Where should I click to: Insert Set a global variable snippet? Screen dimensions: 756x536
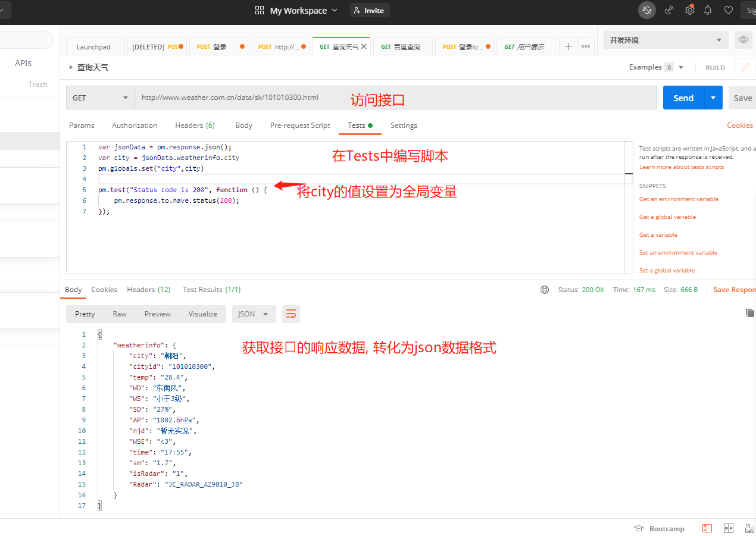tap(667, 271)
